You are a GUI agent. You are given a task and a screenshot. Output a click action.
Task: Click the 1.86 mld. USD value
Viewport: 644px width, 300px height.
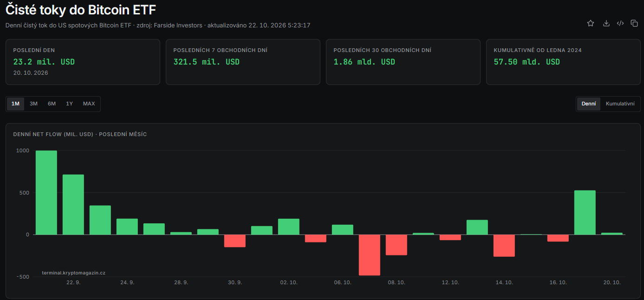click(x=364, y=62)
